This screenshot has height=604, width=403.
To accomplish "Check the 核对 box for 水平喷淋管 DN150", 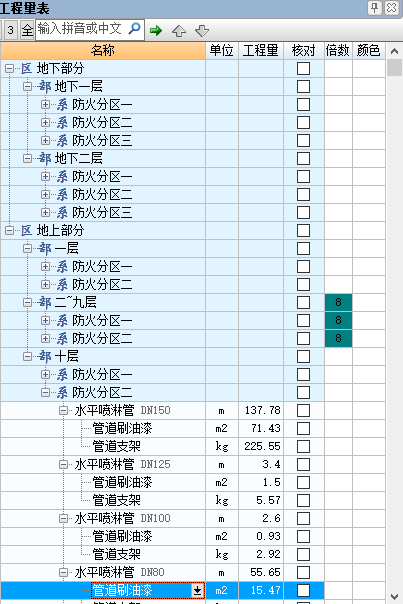I will [304, 411].
